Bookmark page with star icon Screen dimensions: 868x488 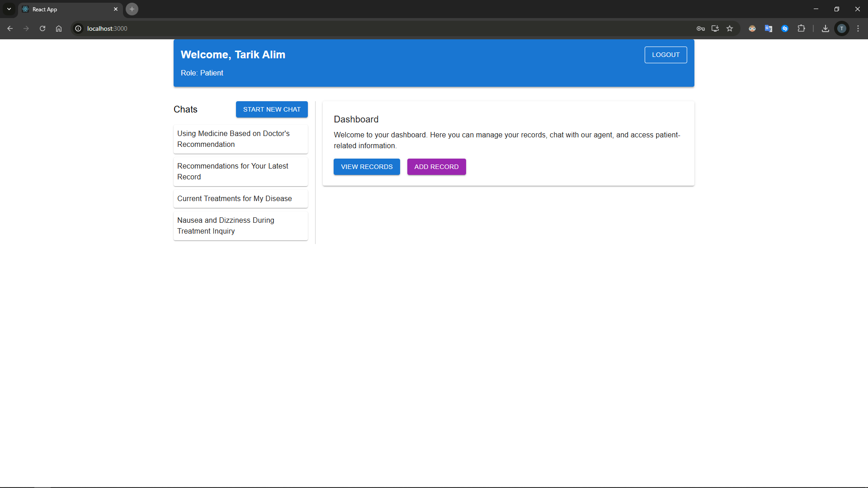730,28
